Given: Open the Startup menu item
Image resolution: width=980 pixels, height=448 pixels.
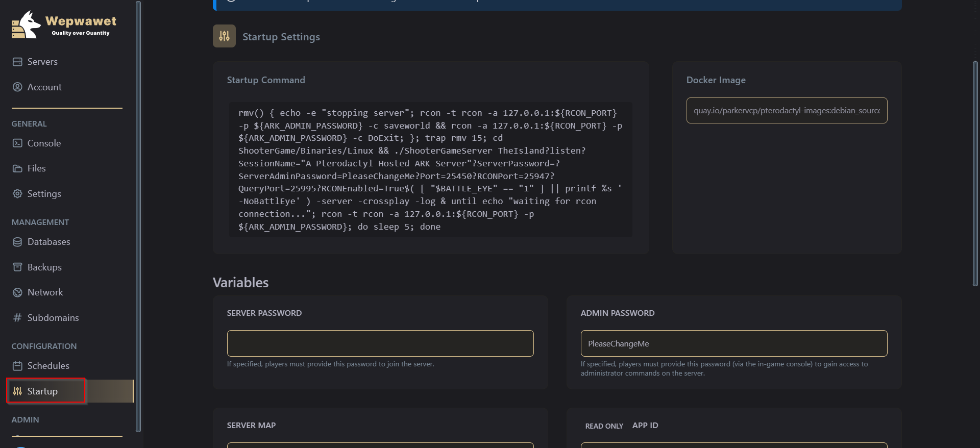Looking at the screenshot, I should point(42,391).
